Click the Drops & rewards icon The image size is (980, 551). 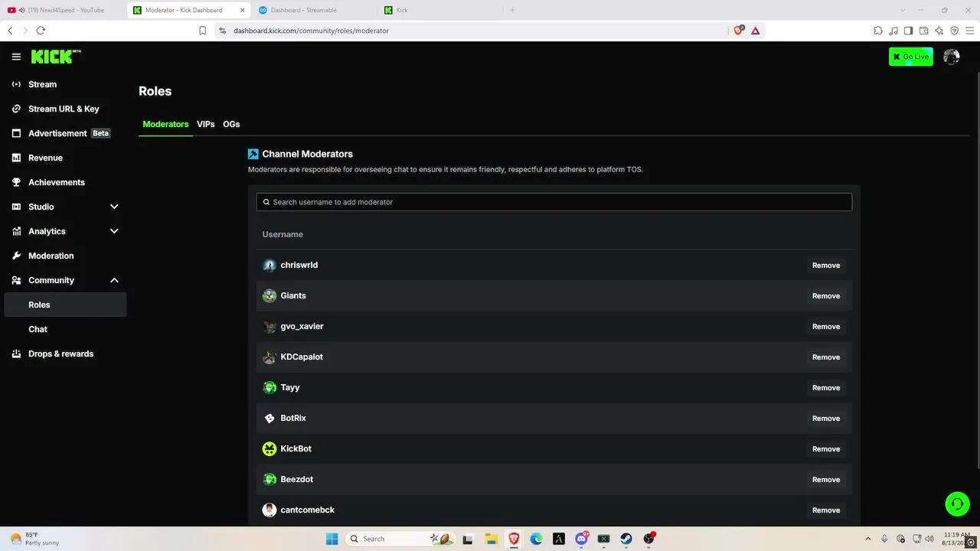(x=16, y=354)
